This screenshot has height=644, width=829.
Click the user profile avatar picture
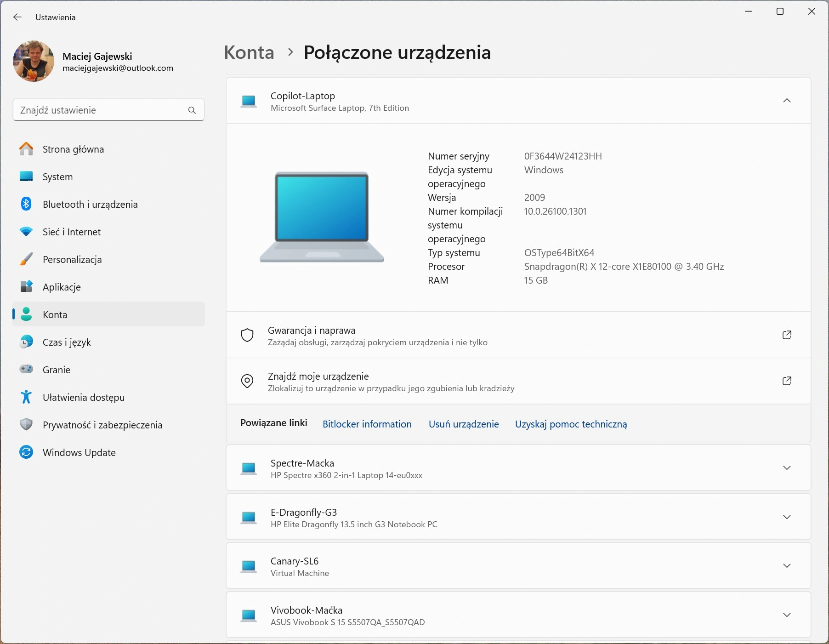coord(34,61)
